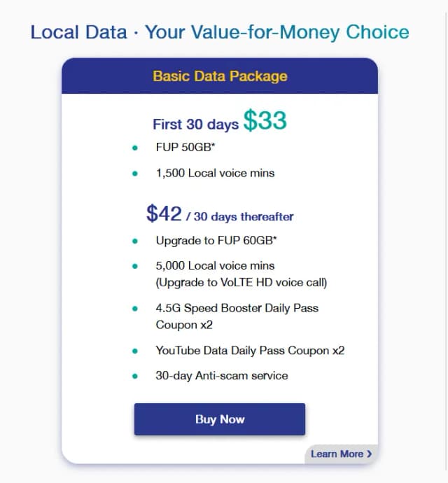Click the bullet next to FUP 50GB*

point(135,148)
